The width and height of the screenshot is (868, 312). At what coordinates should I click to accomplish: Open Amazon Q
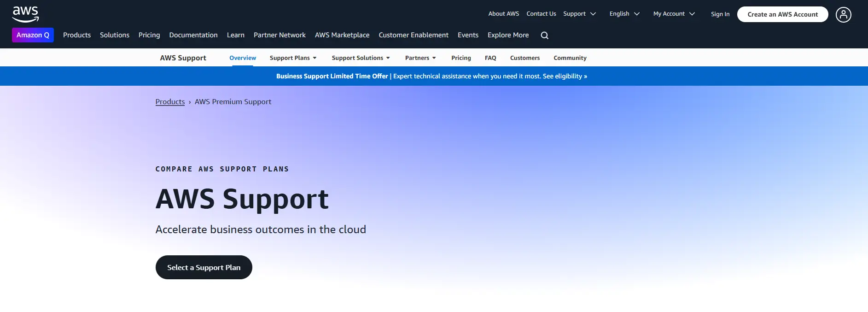tap(33, 35)
